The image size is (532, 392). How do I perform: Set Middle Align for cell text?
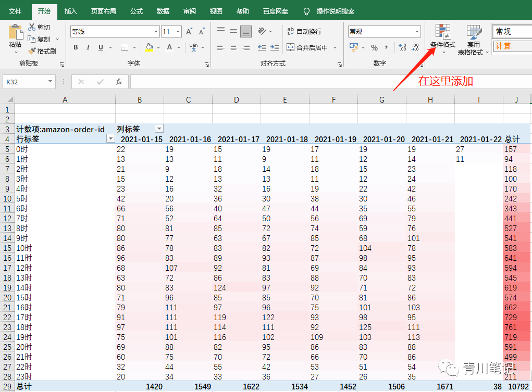tap(233, 31)
